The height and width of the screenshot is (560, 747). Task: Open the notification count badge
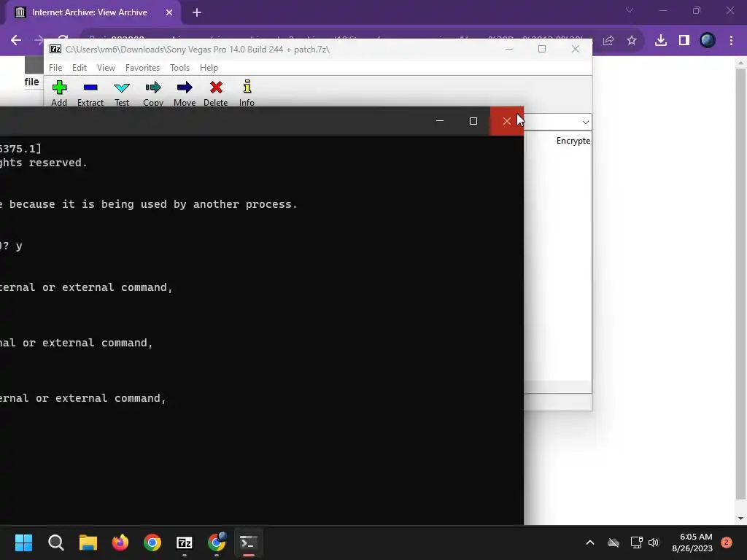pos(727,542)
